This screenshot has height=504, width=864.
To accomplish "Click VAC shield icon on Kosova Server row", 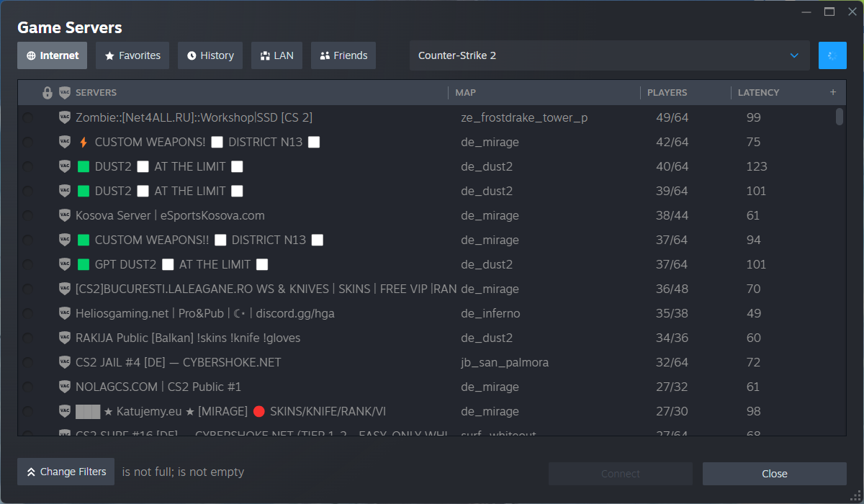I will point(65,215).
